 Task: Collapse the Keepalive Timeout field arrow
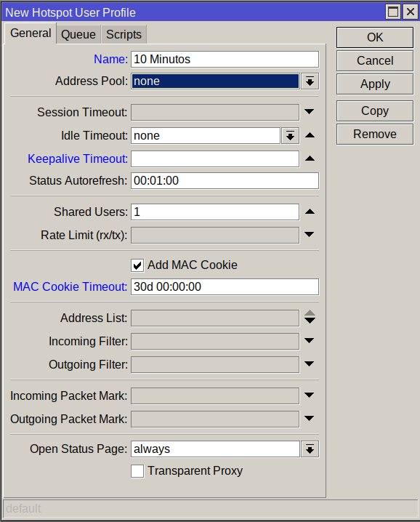click(x=310, y=158)
